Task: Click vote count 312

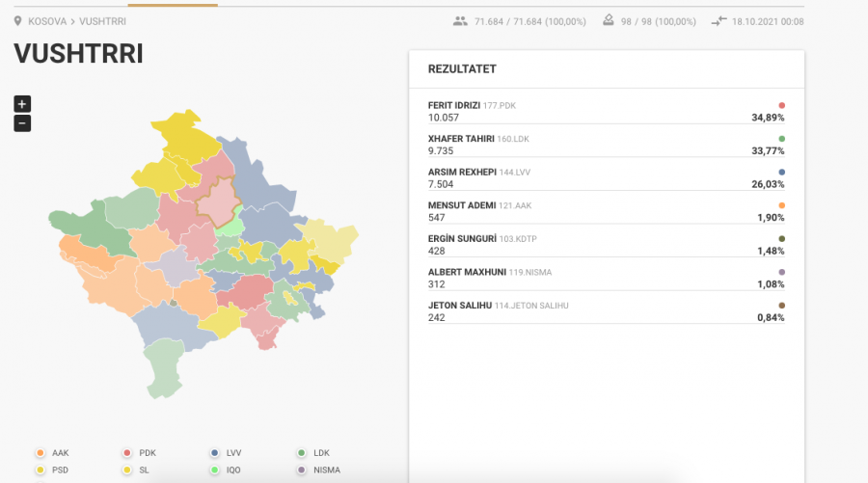Action: [x=436, y=283]
